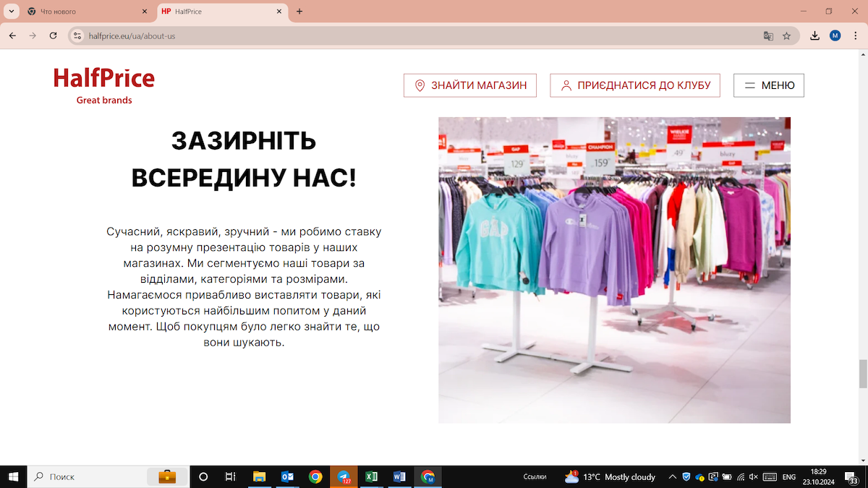Show hidden system tray icons
Screen dimensions: 868x488
[672, 476]
